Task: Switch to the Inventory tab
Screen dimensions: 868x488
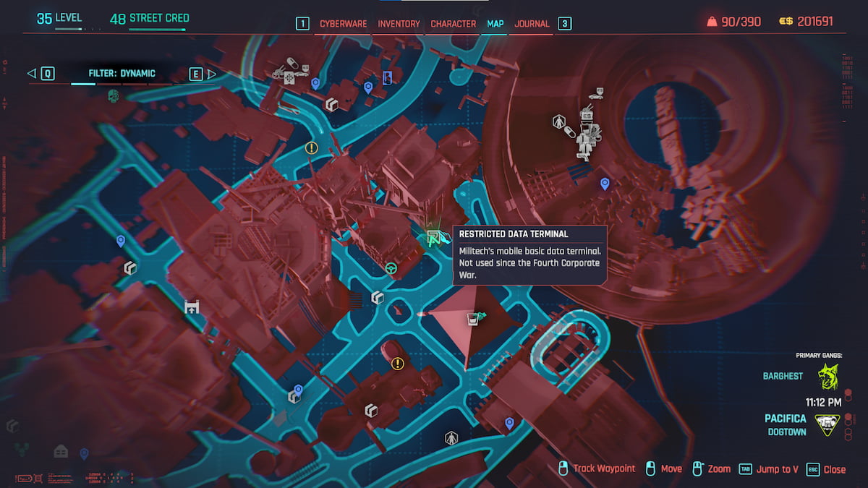Action: [399, 23]
